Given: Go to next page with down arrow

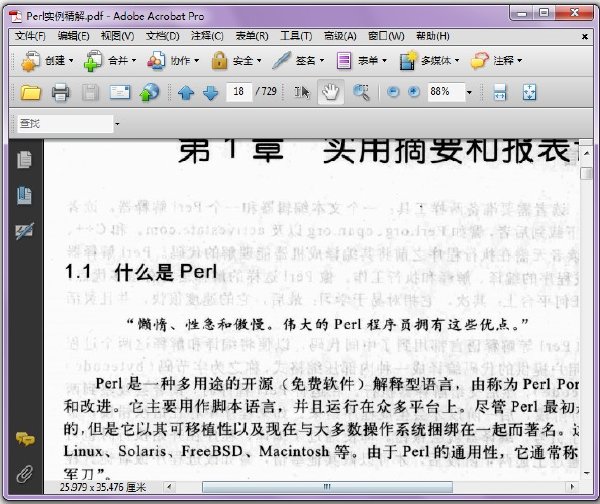Looking at the screenshot, I should click(210, 93).
